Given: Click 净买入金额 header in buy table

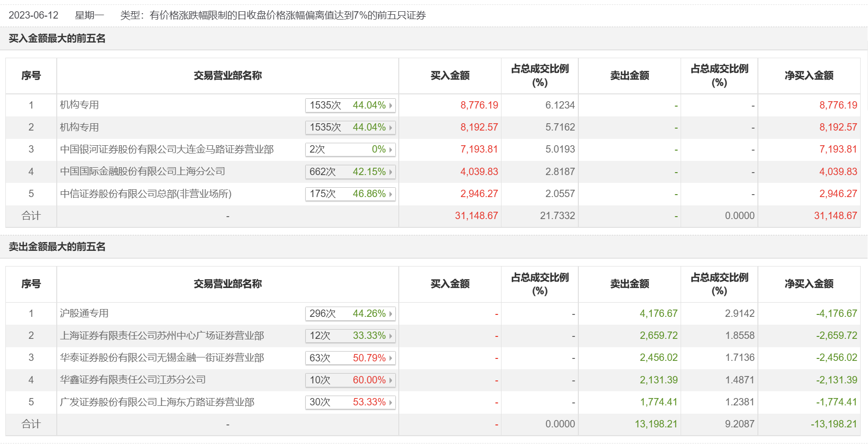Looking at the screenshot, I should coord(809,75).
